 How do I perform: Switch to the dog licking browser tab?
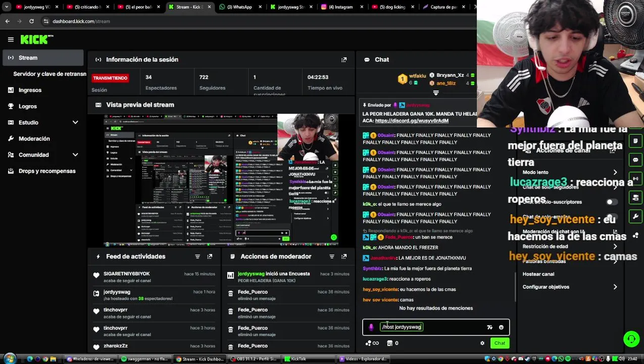[x=392, y=7]
